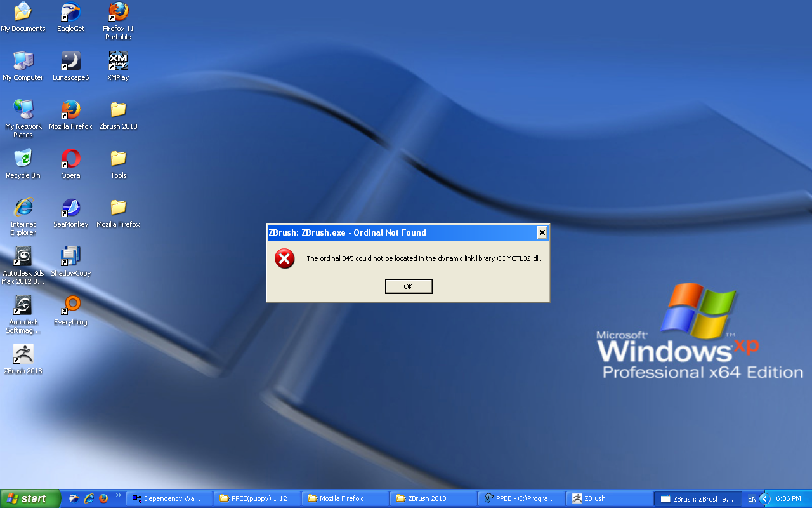Select the Opera browser icon
The height and width of the screenshot is (508, 812).
(x=71, y=164)
